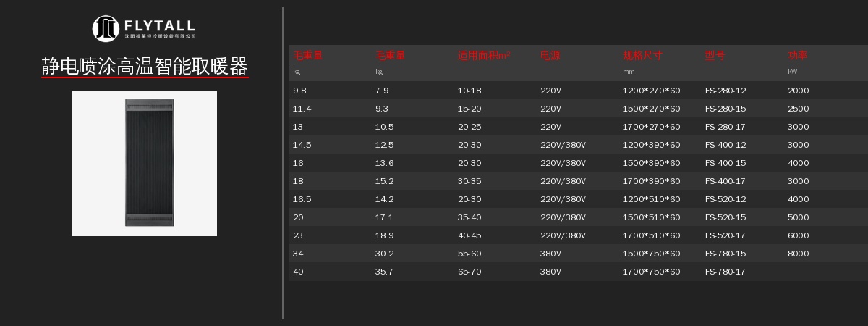Click the FLYTALL brand name text

(x=159, y=25)
